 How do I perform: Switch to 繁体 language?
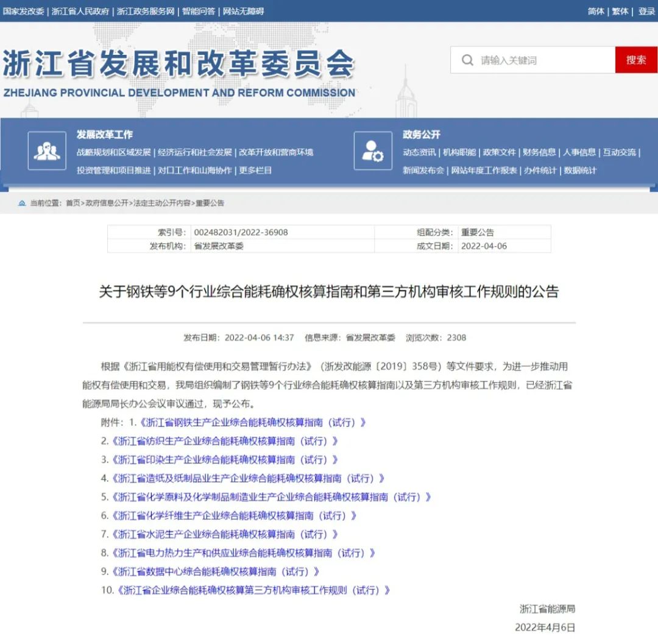[620, 12]
